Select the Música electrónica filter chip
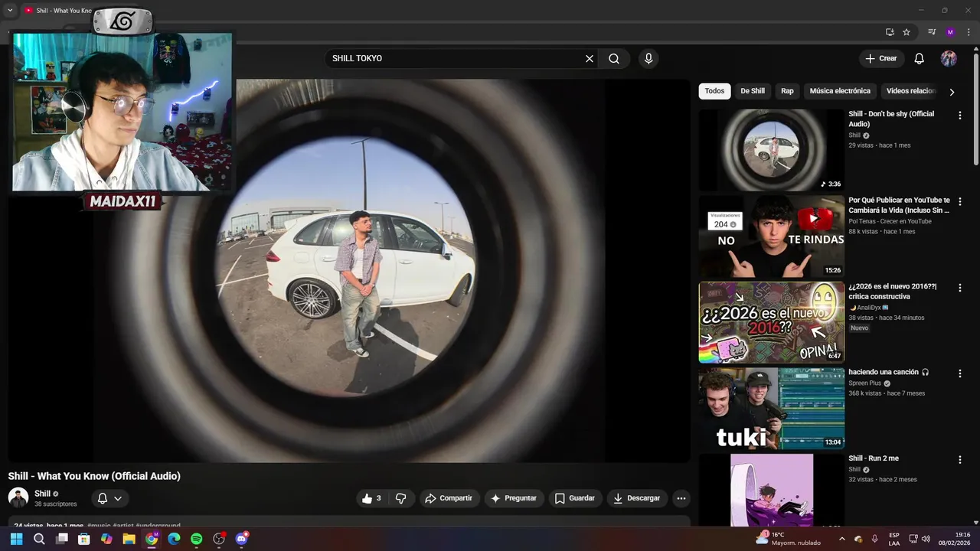 point(840,91)
